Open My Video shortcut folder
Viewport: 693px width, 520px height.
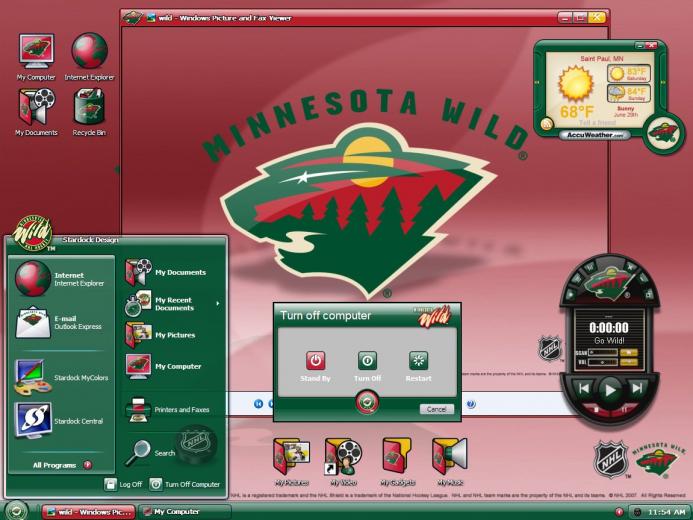pos(344,462)
